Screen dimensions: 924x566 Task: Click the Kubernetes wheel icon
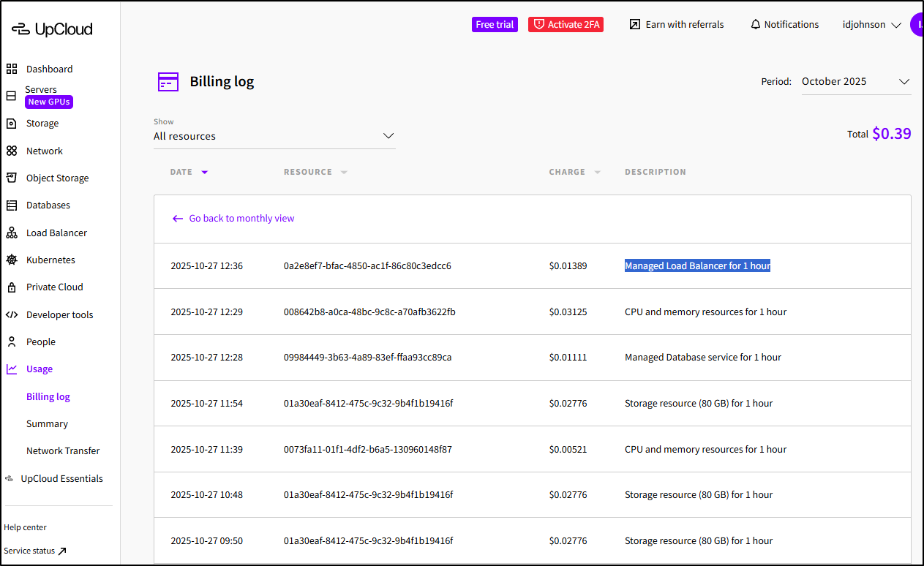(12, 260)
